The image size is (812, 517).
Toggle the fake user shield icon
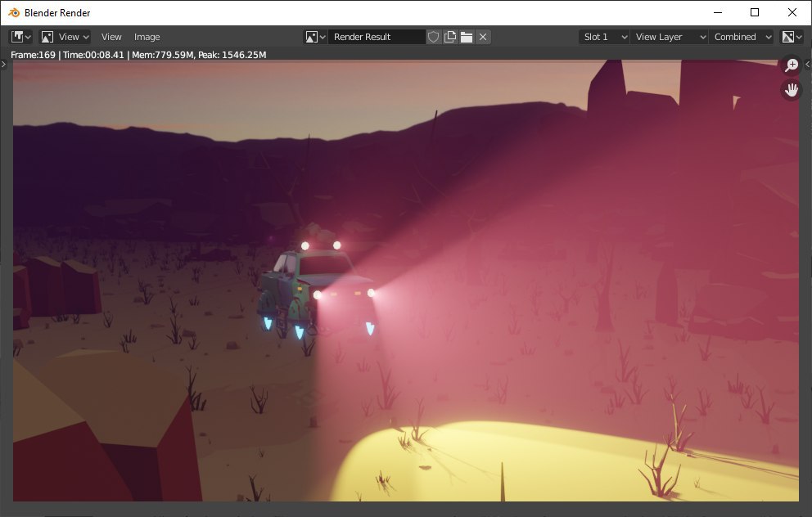pyautogui.click(x=434, y=37)
